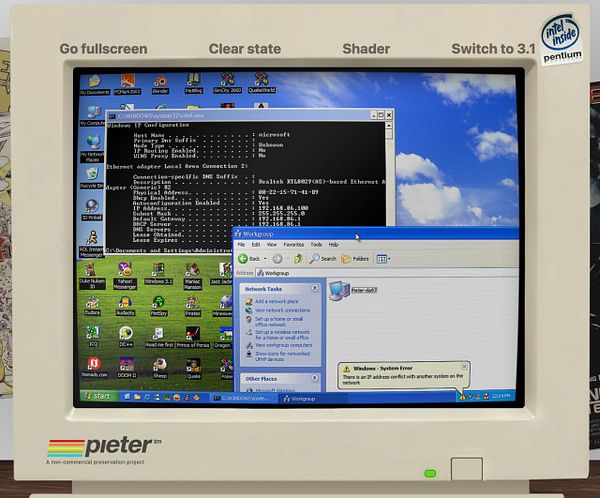The height and width of the screenshot is (498, 600).
Task: Collapse the Other Places panel
Action: 315,378
